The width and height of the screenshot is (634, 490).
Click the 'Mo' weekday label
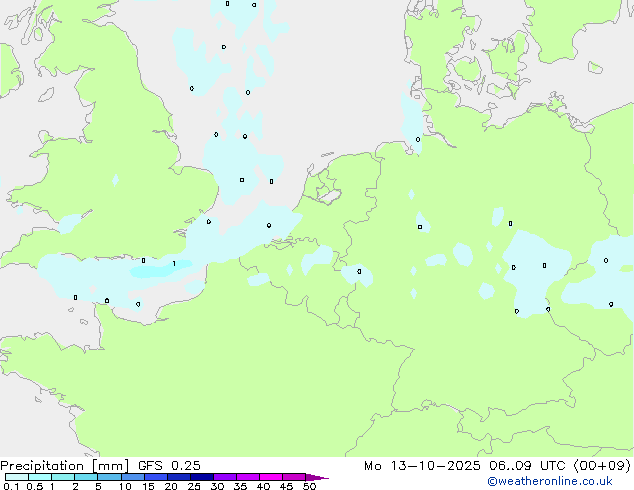tap(372, 466)
